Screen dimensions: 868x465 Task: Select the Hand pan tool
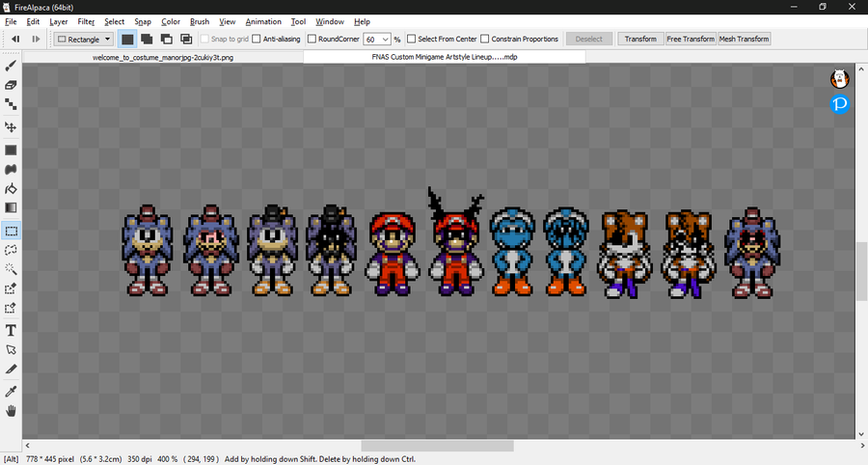pyautogui.click(x=11, y=411)
